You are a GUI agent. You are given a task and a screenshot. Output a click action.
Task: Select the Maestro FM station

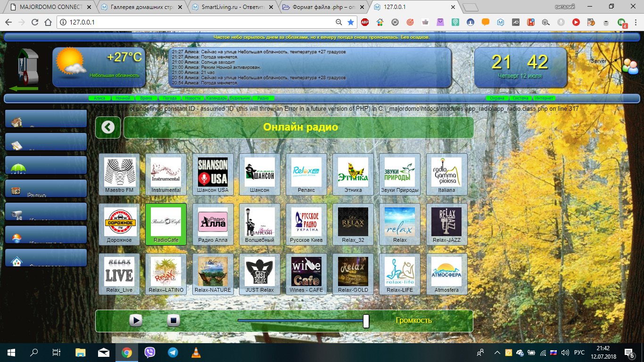[x=119, y=174]
